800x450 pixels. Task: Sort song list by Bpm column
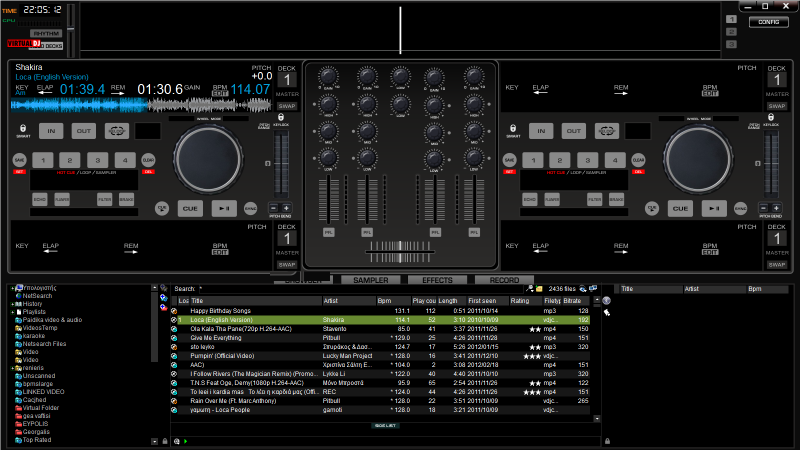point(393,301)
